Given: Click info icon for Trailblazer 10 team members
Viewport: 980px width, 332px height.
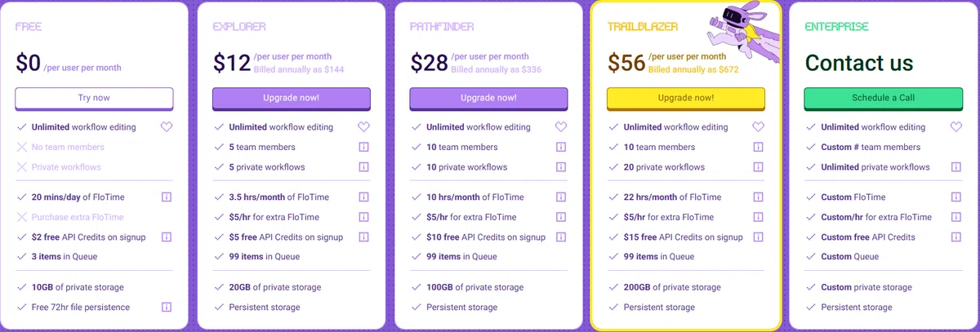Looking at the screenshot, I should click(x=758, y=148).
